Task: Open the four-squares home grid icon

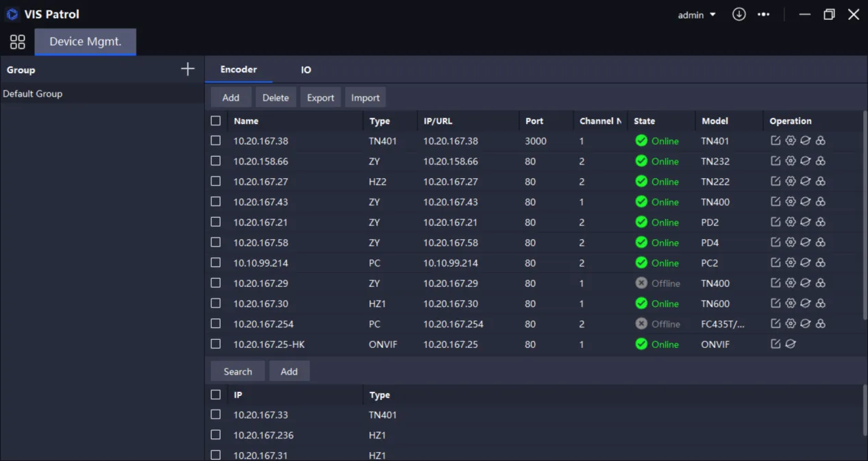Action: (18, 42)
